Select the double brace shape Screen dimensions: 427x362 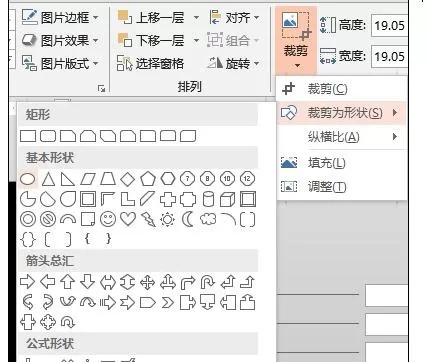[x=28, y=239]
